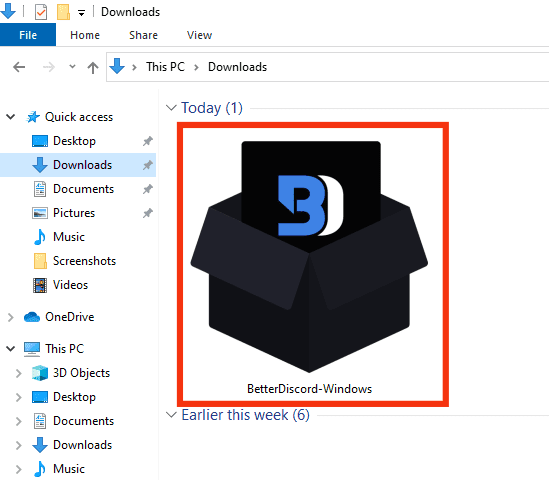Open the File ribbon tab
The width and height of the screenshot is (549, 480).
[28, 35]
